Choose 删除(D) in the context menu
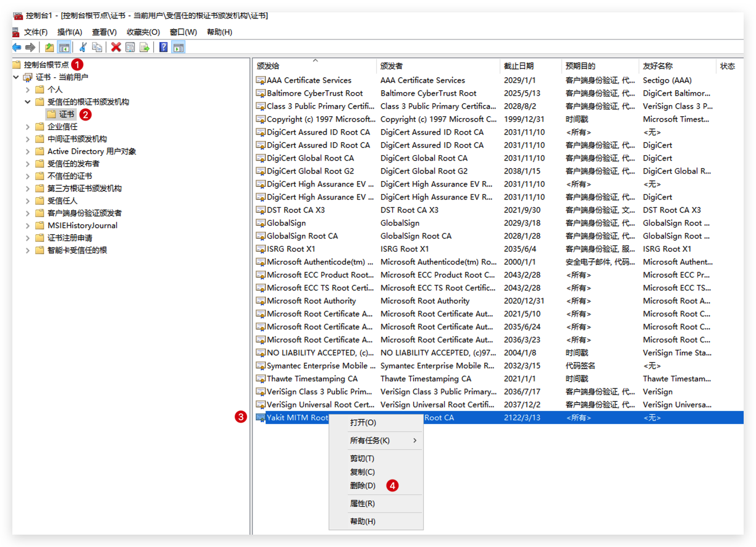This screenshot has width=756, height=547. click(363, 486)
